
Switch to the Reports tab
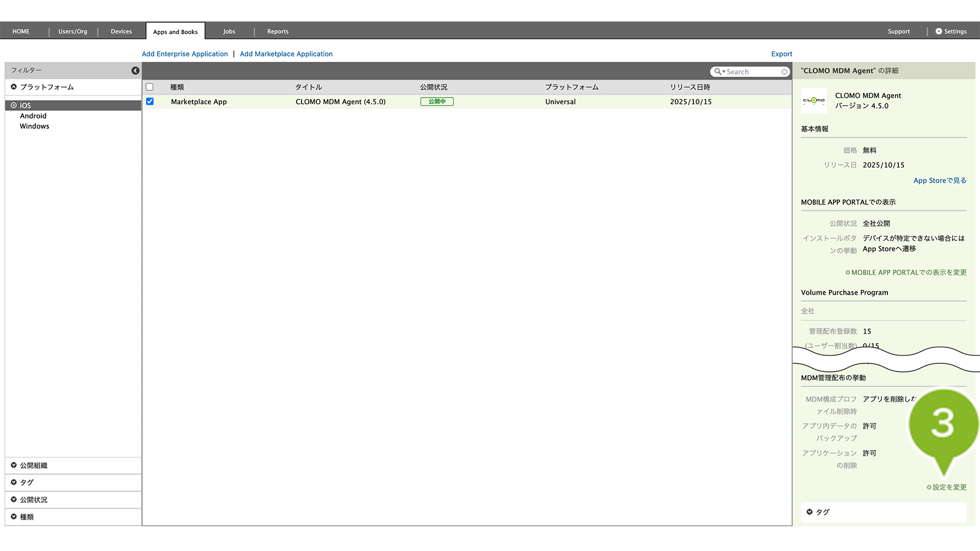(x=278, y=31)
